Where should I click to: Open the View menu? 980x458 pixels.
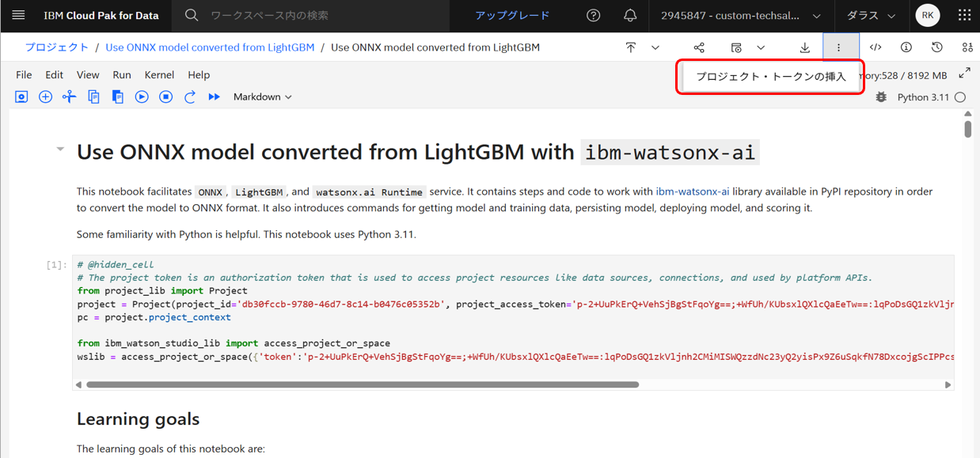click(88, 74)
